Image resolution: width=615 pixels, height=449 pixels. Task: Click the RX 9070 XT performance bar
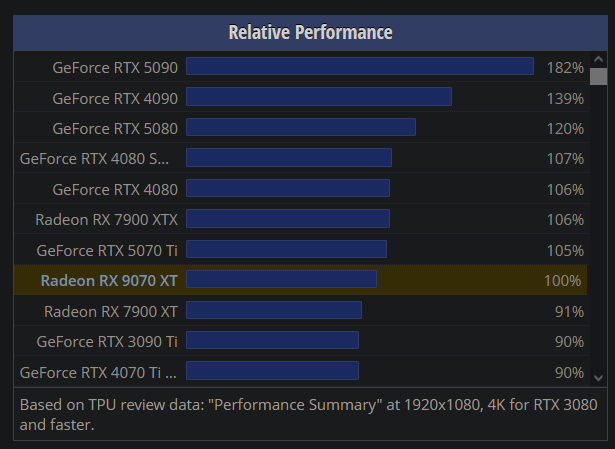(x=281, y=279)
